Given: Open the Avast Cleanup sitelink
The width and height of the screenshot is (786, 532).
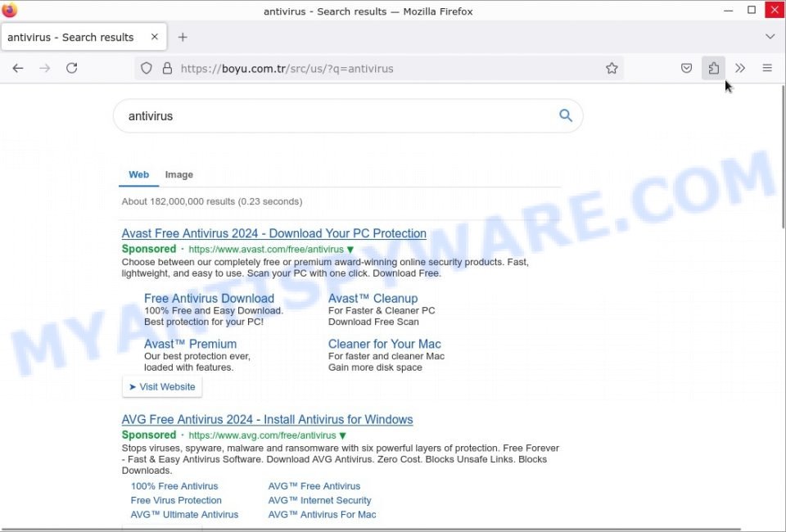Looking at the screenshot, I should [x=373, y=299].
